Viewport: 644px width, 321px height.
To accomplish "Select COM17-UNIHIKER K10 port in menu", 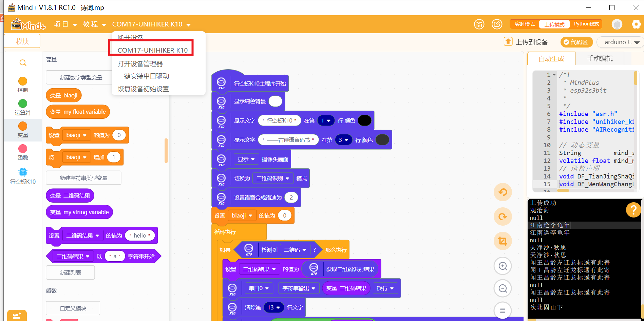I will 153,50.
